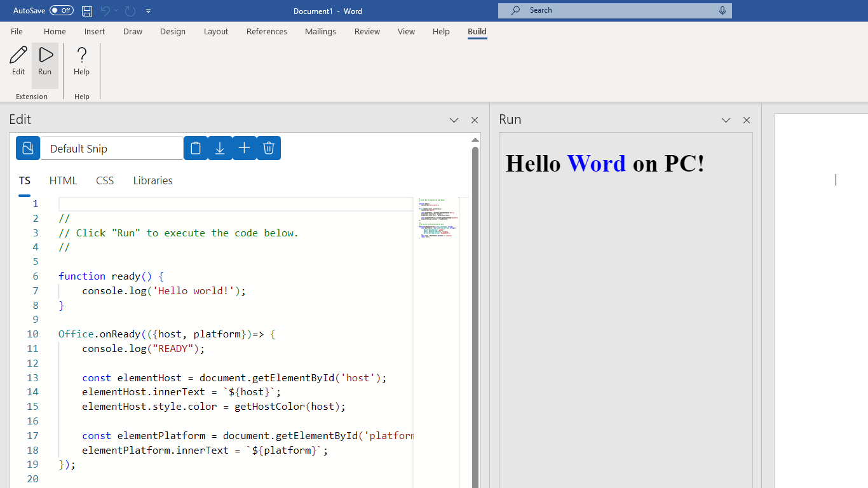
Task: Toggle the AutoSave switch
Action: (62, 11)
